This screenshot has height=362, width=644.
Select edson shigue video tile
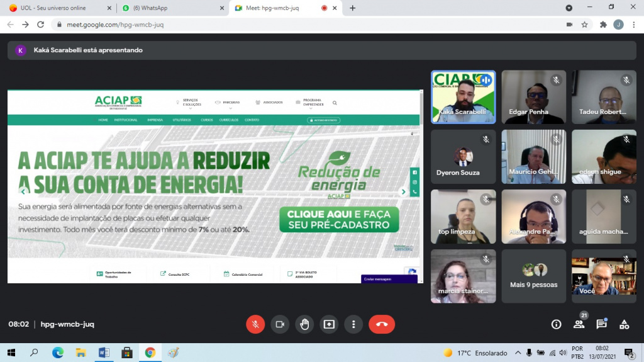point(604,157)
